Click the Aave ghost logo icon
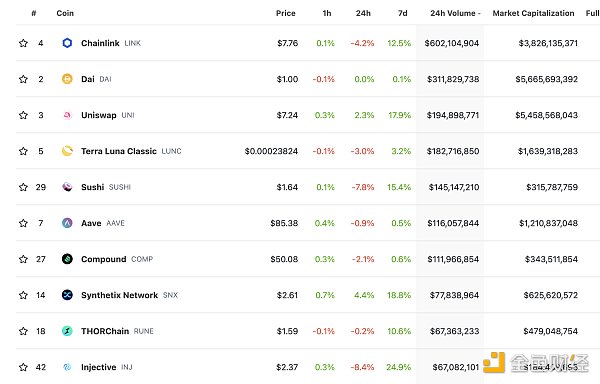This screenshot has width=600, height=384. click(x=67, y=223)
